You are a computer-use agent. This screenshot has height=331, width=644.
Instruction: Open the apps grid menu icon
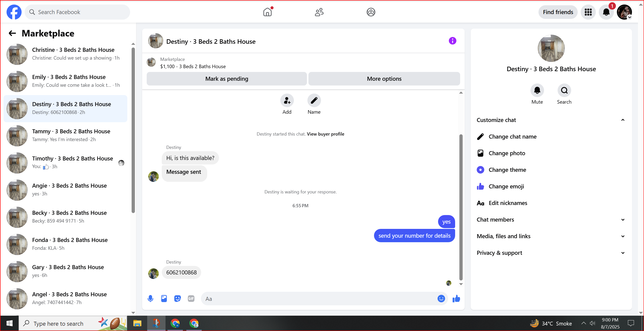click(588, 12)
